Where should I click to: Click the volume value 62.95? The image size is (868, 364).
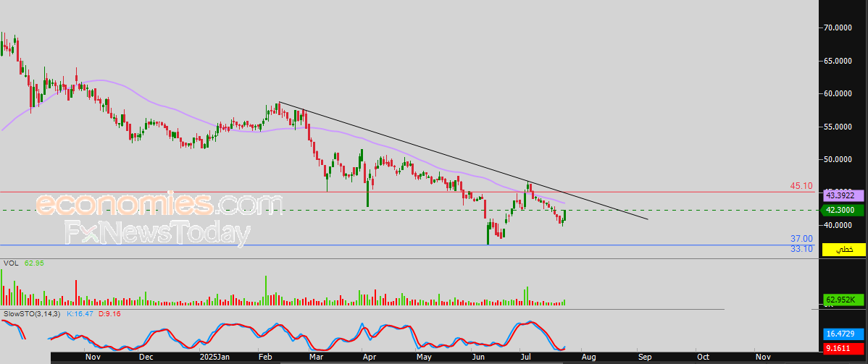point(34,263)
